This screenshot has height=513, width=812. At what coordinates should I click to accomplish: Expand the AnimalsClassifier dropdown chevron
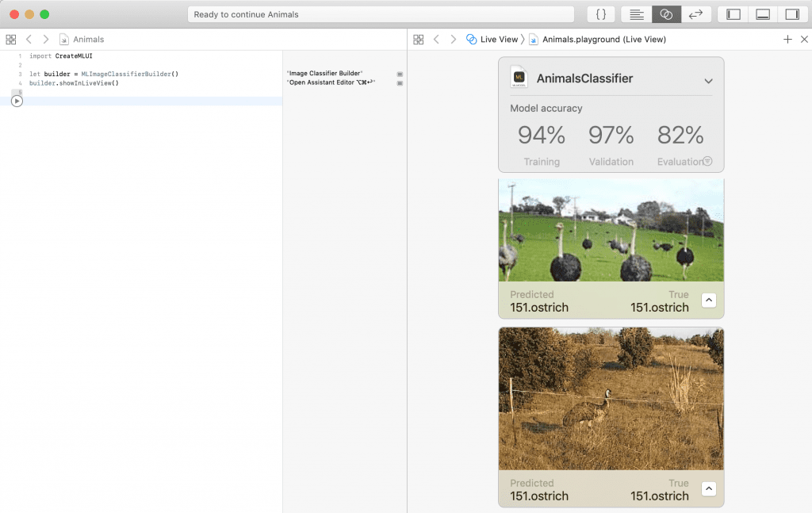[708, 81]
